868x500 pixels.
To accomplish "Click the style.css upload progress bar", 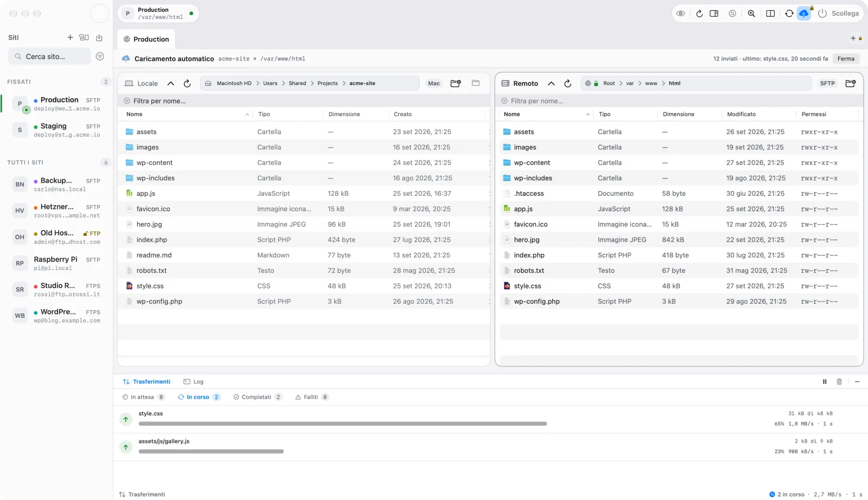I will 342,424.
